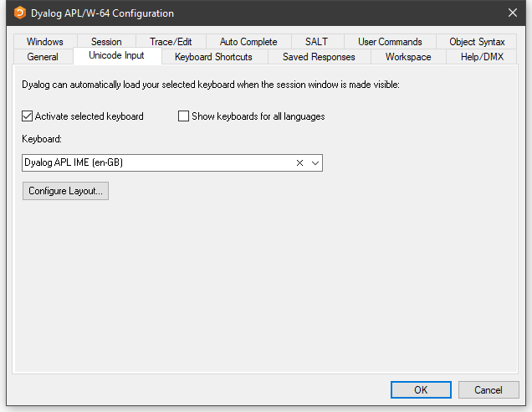
Task: Select the General tab
Action: (x=43, y=57)
